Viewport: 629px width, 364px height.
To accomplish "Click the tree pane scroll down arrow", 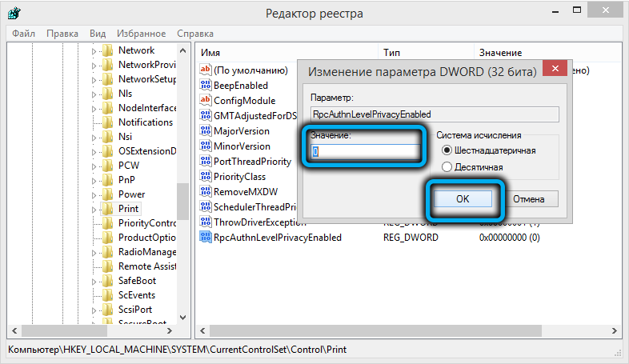I will (x=183, y=318).
